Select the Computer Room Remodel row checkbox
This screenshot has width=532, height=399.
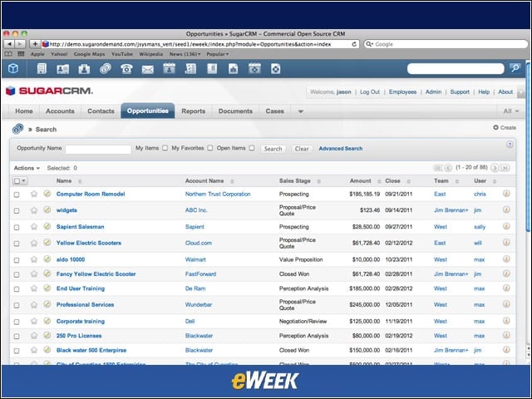[x=17, y=195]
